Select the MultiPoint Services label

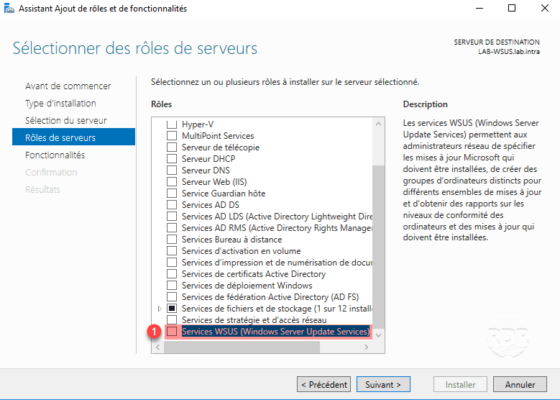click(218, 136)
